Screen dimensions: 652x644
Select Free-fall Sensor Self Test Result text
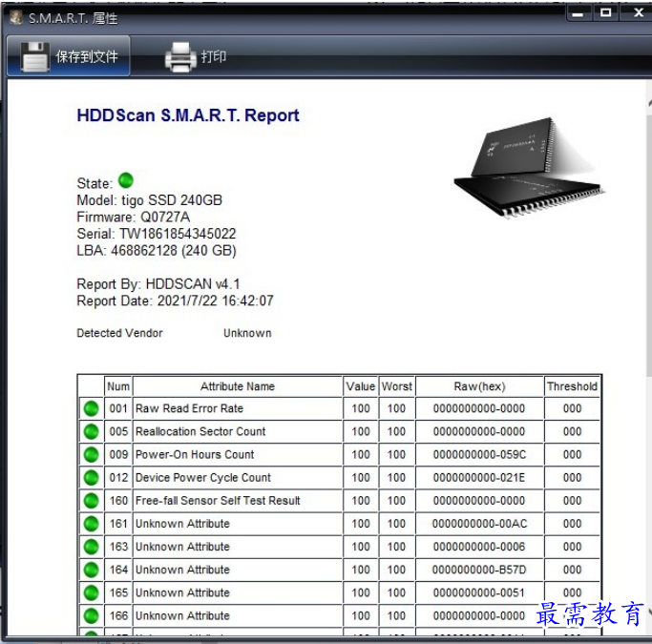click(218, 500)
